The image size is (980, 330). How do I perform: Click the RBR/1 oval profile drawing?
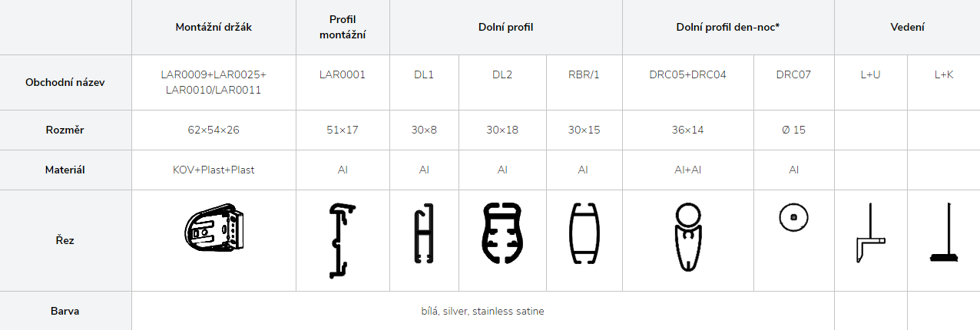pyautogui.click(x=584, y=234)
